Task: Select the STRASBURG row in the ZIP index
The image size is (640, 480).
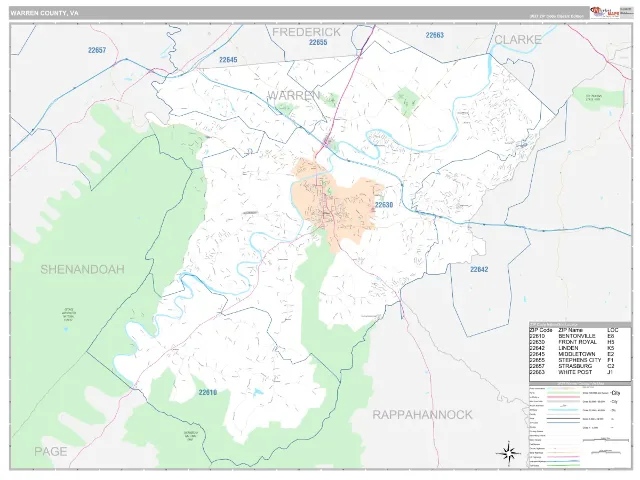Action: click(x=580, y=367)
